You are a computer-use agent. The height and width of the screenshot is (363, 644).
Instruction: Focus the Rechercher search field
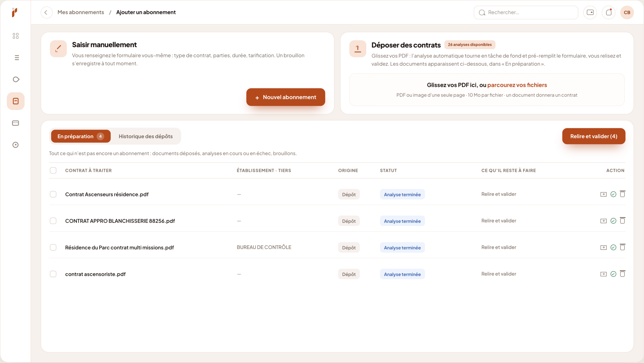click(x=526, y=12)
